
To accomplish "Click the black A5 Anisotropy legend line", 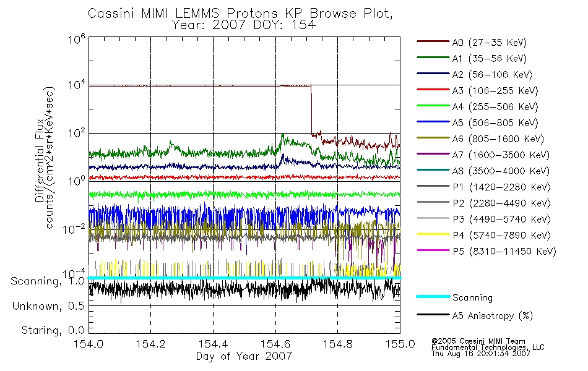I will click(x=433, y=314).
